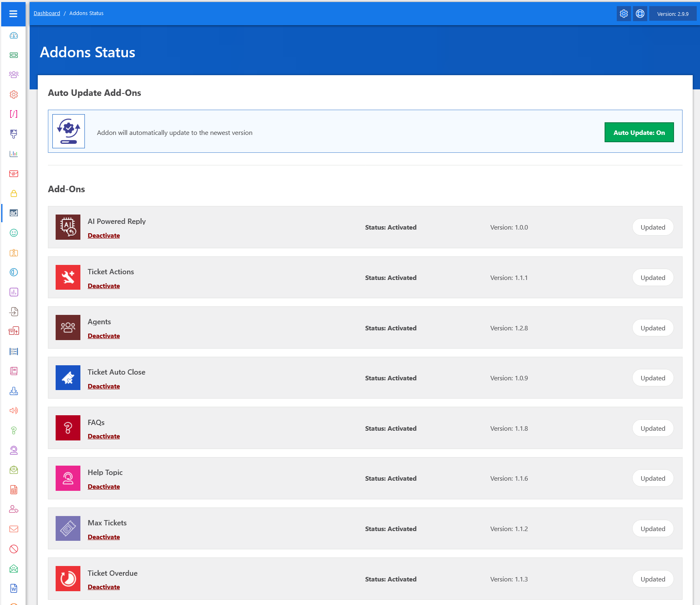Screen dimensions: 700x605
Task: Click the Version: 2.9.9 button
Action: click(672, 14)
